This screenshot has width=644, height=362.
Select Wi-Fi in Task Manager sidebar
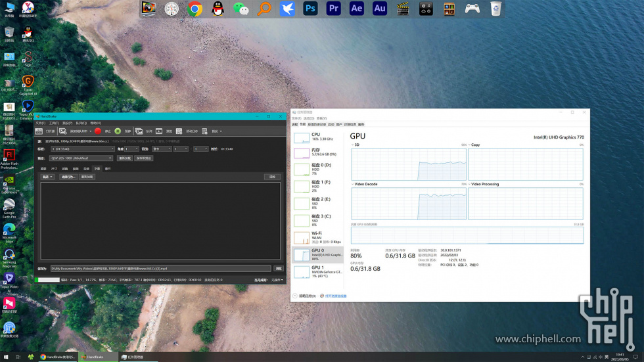317,238
